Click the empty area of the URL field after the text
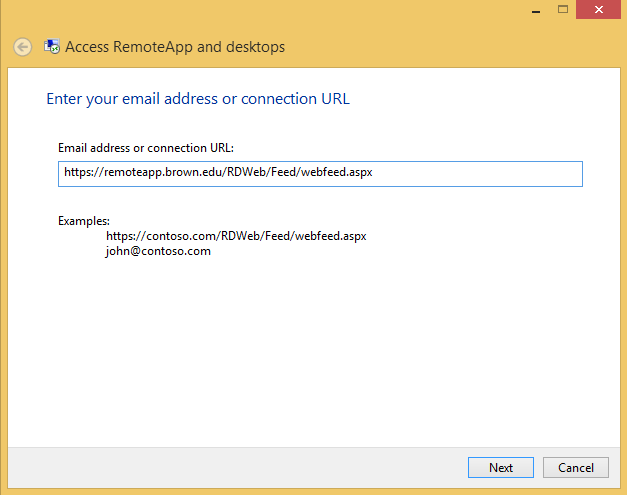Image resolution: width=627 pixels, height=495 pixels. (x=476, y=174)
